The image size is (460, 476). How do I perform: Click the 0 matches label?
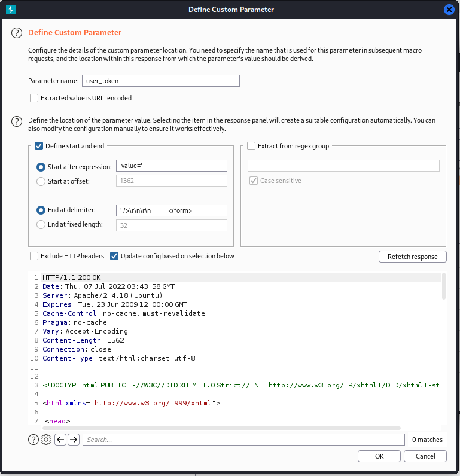[427, 440]
